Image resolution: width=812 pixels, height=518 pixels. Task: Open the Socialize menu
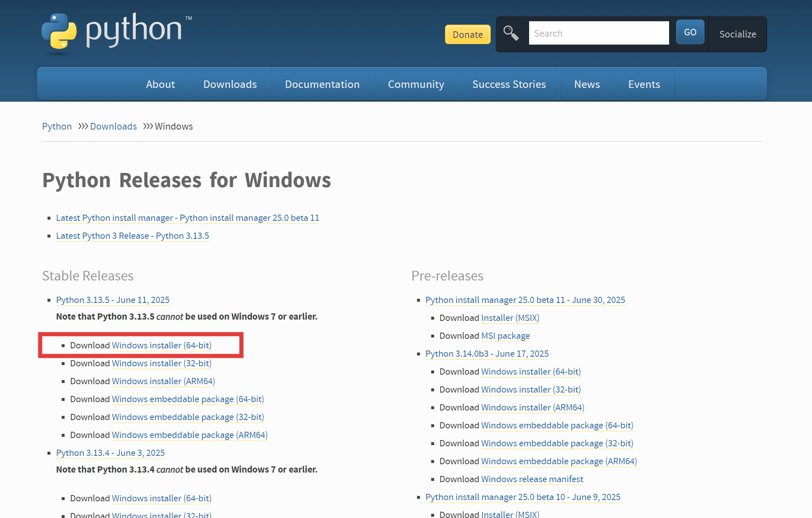737,34
